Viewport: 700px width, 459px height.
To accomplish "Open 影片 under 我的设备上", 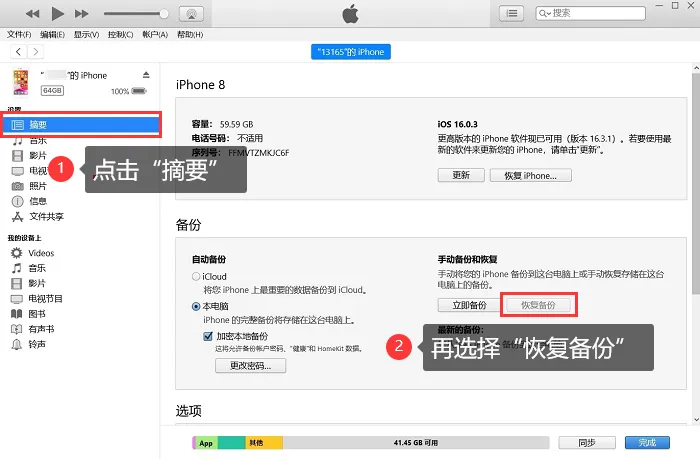I will point(29,283).
